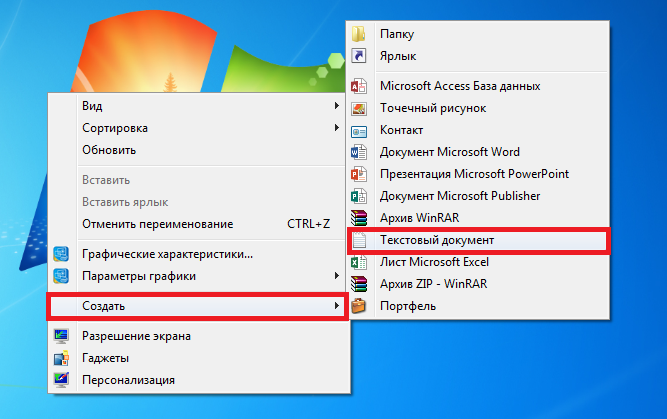Create a new shortcut via Ярлык
667x419 pixels.
(478, 56)
